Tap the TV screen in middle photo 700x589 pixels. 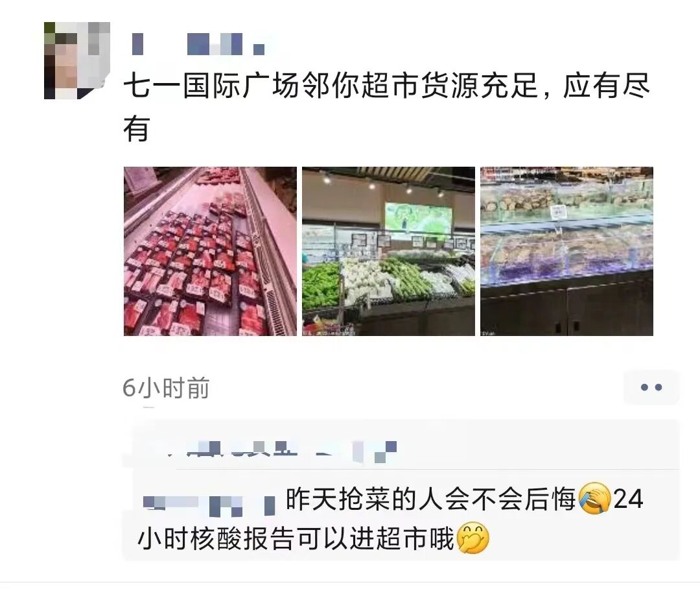click(x=418, y=221)
